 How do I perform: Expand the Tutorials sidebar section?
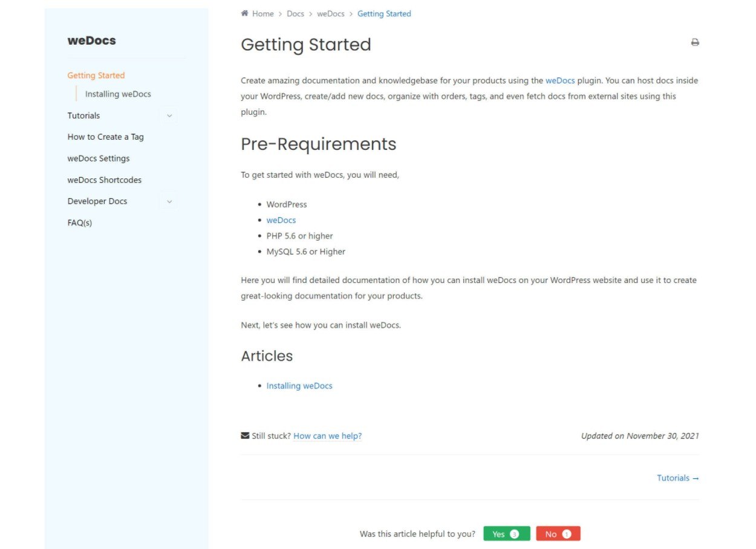click(x=169, y=115)
